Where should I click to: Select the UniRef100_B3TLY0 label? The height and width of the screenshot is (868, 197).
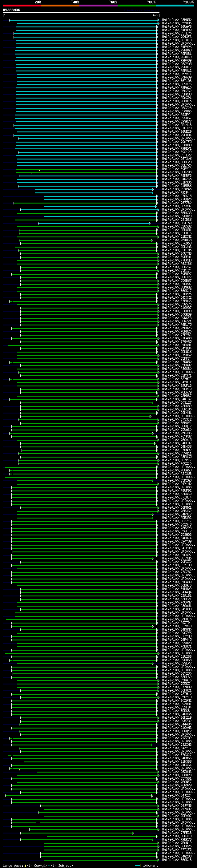coord(176,33)
